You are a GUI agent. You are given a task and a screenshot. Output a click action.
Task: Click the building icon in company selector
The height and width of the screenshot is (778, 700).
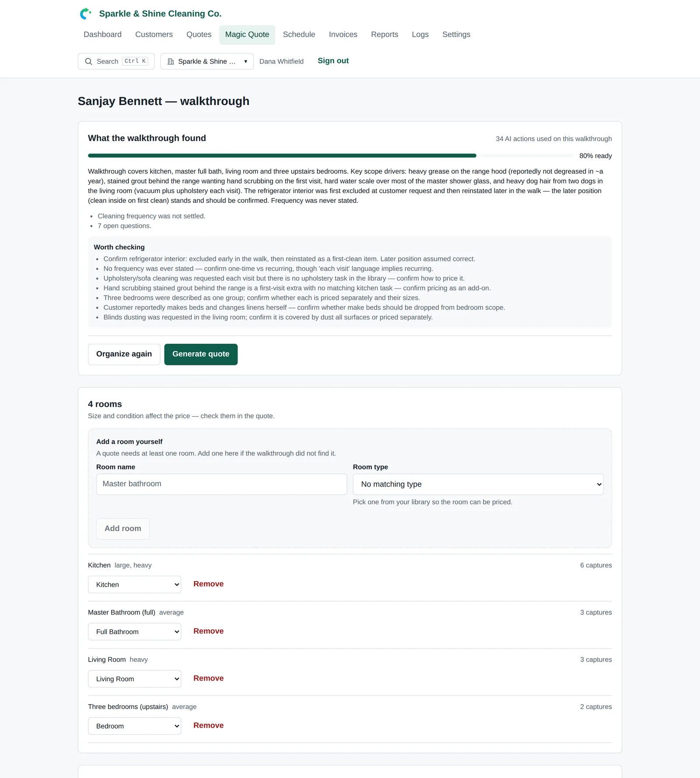tap(171, 61)
